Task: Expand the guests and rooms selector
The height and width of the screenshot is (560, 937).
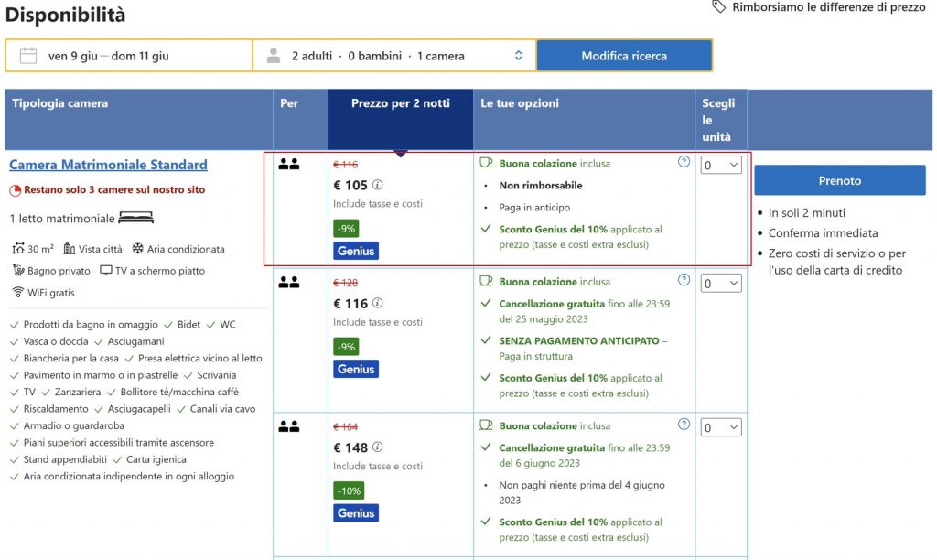Action: pos(394,56)
